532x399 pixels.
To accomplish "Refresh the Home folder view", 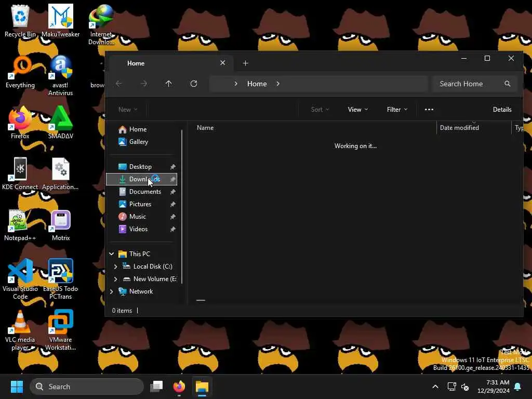I will click(194, 84).
